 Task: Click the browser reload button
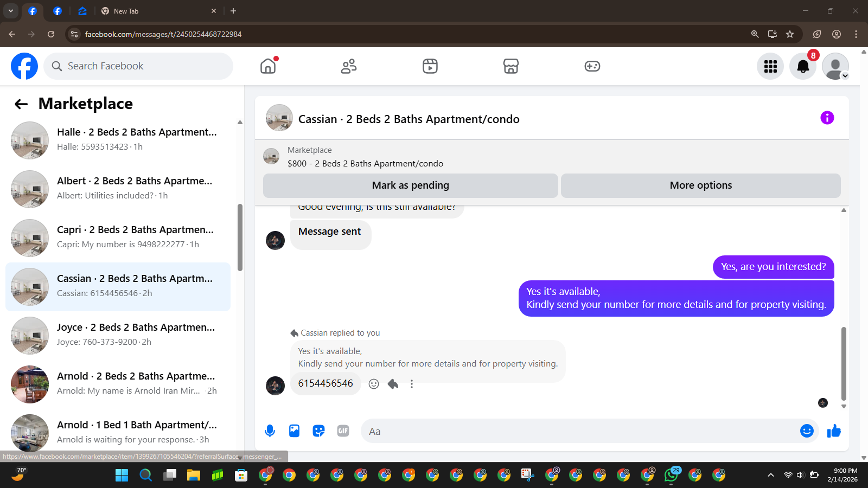point(51,34)
